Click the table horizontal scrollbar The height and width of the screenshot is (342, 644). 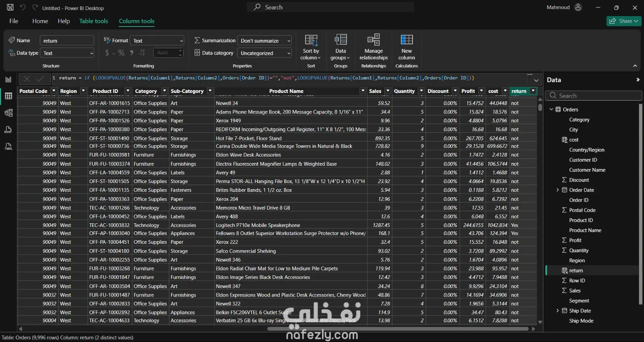click(398, 329)
